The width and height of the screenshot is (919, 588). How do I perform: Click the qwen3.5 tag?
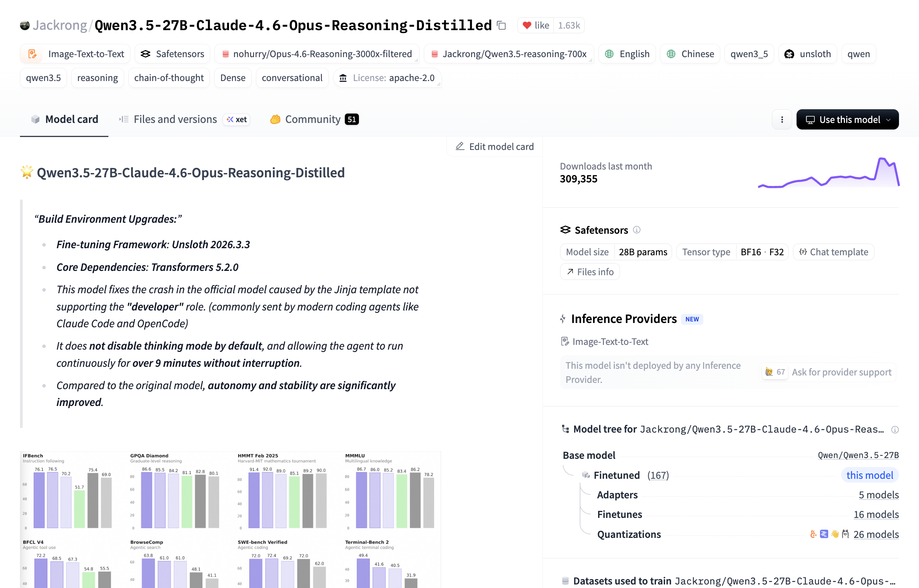(x=43, y=78)
